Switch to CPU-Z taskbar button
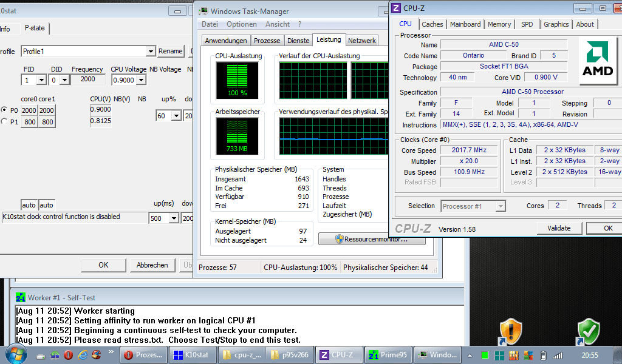The height and width of the screenshot is (364, 622). click(x=339, y=355)
